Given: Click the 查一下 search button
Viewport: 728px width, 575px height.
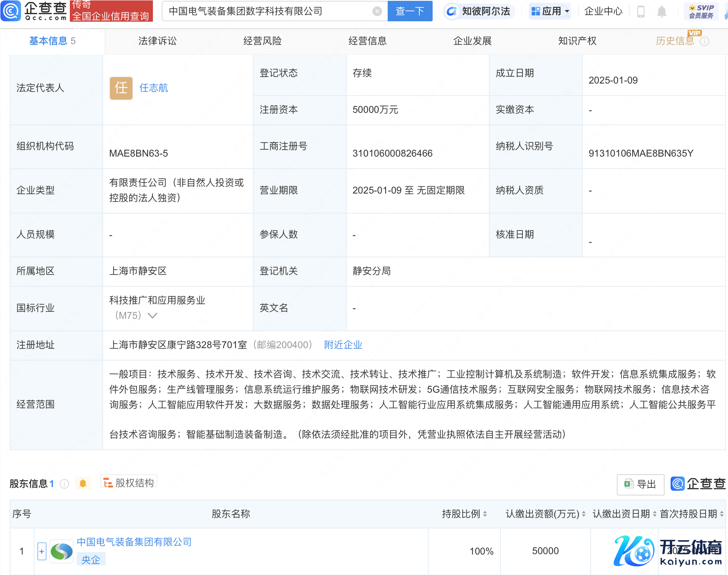Looking at the screenshot, I should pyautogui.click(x=410, y=11).
